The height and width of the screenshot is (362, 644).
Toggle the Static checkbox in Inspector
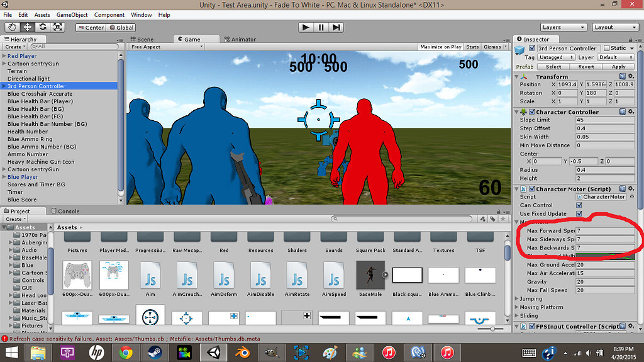pyautogui.click(x=607, y=48)
